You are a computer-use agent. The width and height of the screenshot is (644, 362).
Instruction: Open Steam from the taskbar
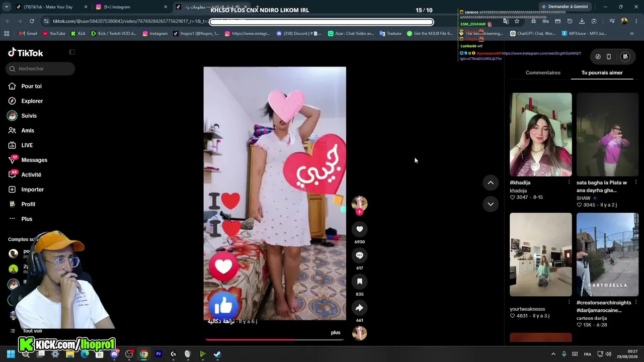pyautogui.click(x=217, y=354)
